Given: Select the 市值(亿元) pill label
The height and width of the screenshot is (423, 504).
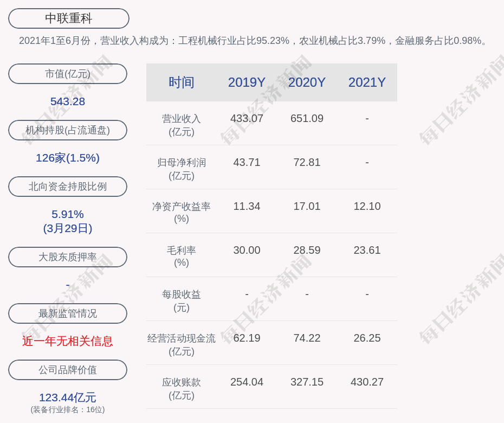Looking at the screenshot, I should [x=68, y=74].
